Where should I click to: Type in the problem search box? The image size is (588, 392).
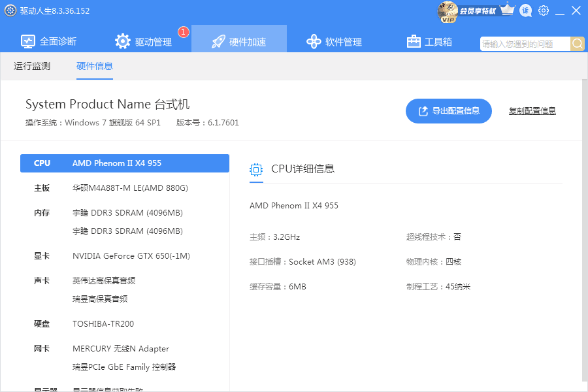click(x=525, y=44)
